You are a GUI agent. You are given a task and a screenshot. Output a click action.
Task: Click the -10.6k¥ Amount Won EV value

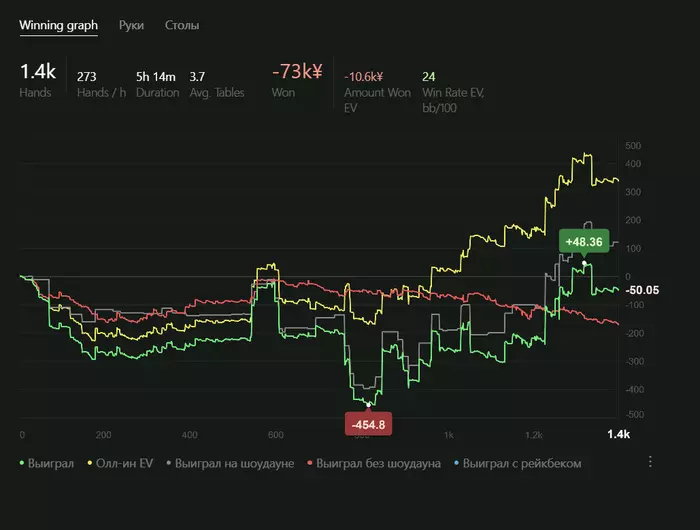pos(363,77)
